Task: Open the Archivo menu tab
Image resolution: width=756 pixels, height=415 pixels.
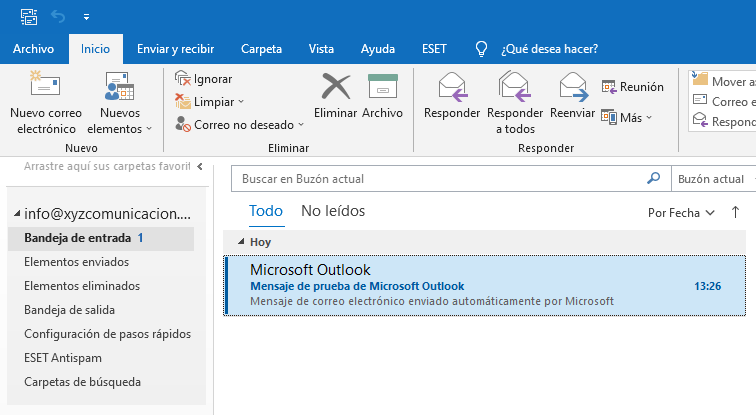Action: tap(33, 49)
